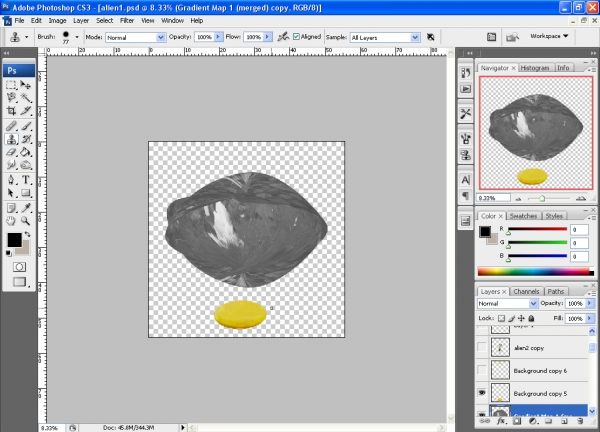
Task: Hide the Background copy 5 layer
Action: pyautogui.click(x=482, y=393)
